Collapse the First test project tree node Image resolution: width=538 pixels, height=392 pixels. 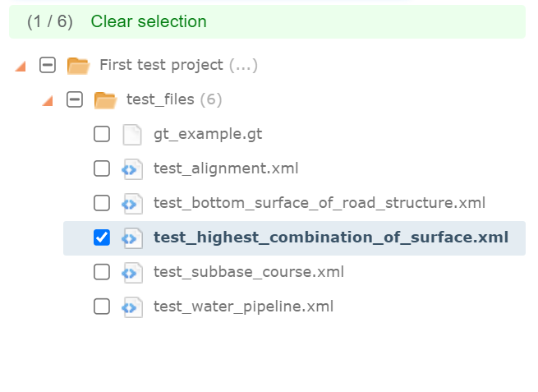(x=21, y=66)
